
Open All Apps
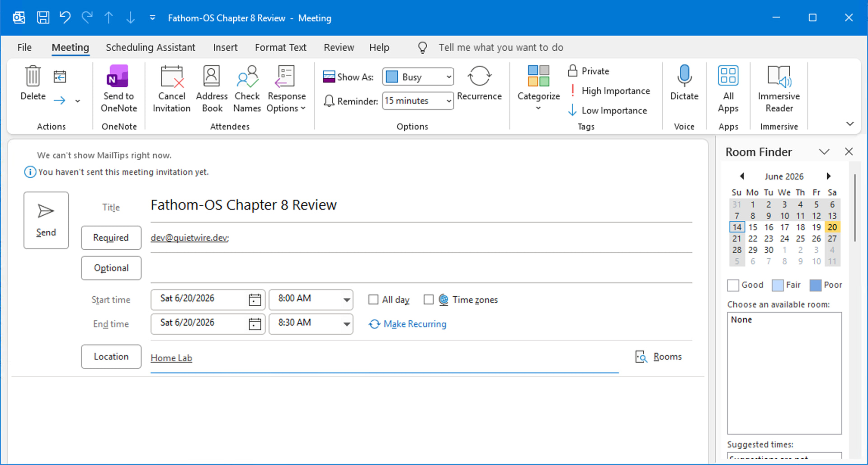[x=728, y=89]
